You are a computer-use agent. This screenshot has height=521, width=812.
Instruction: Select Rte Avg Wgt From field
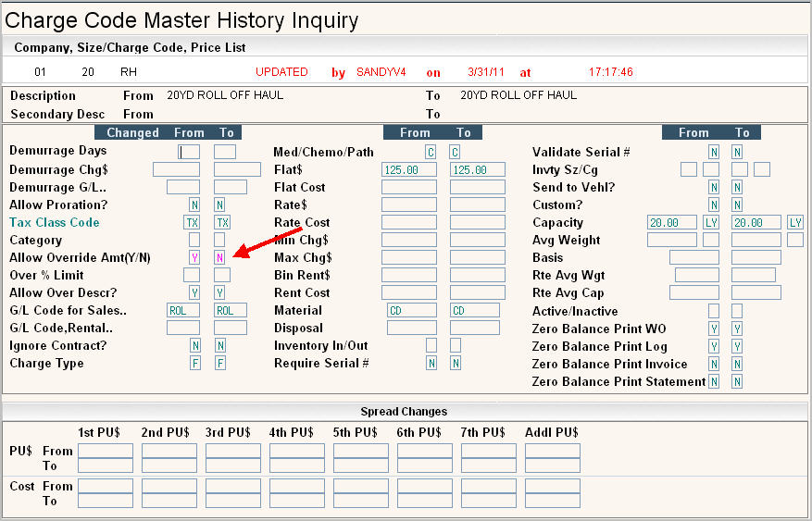[x=697, y=275]
